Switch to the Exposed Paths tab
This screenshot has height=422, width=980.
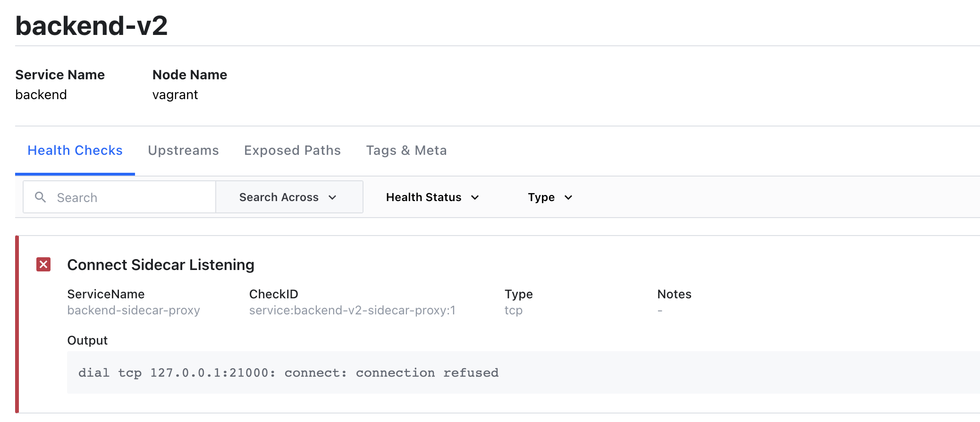click(x=292, y=150)
